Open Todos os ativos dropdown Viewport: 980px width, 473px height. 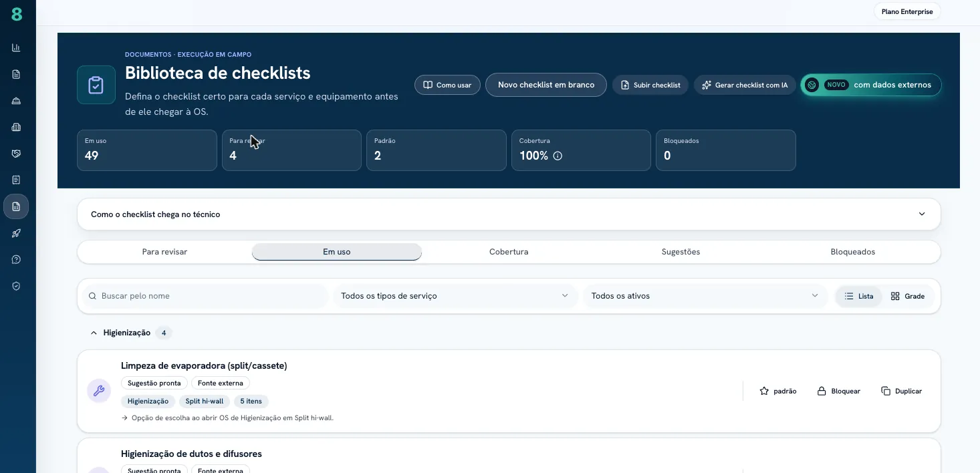pyautogui.click(x=705, y=296)
